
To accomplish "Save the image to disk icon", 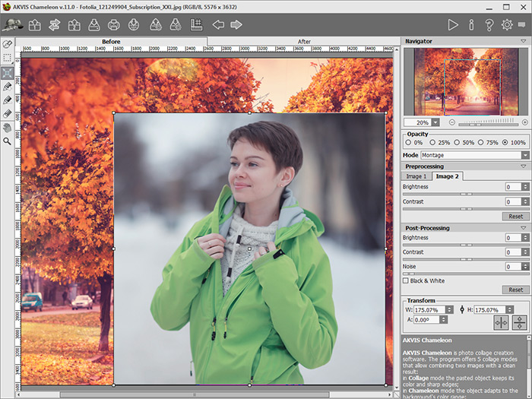I will tap(94, 25).
